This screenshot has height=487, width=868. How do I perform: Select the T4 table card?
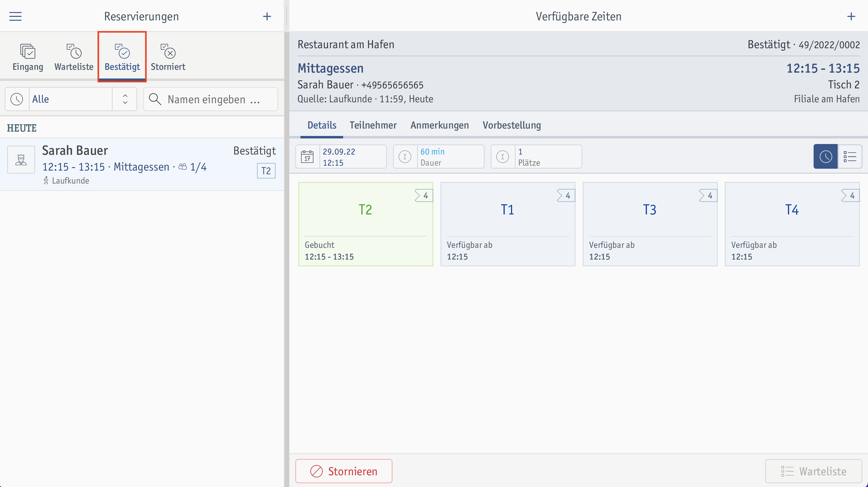click(792, 224)
